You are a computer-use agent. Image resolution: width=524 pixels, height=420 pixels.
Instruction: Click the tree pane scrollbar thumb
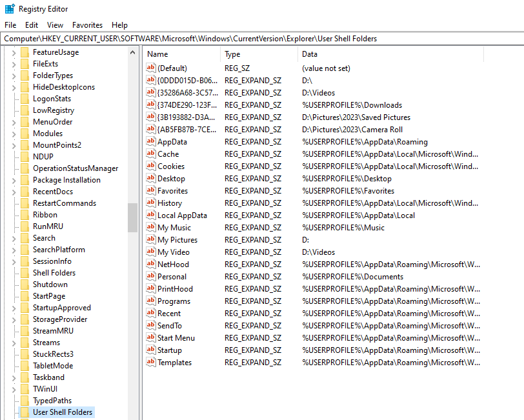coord(133,217)
